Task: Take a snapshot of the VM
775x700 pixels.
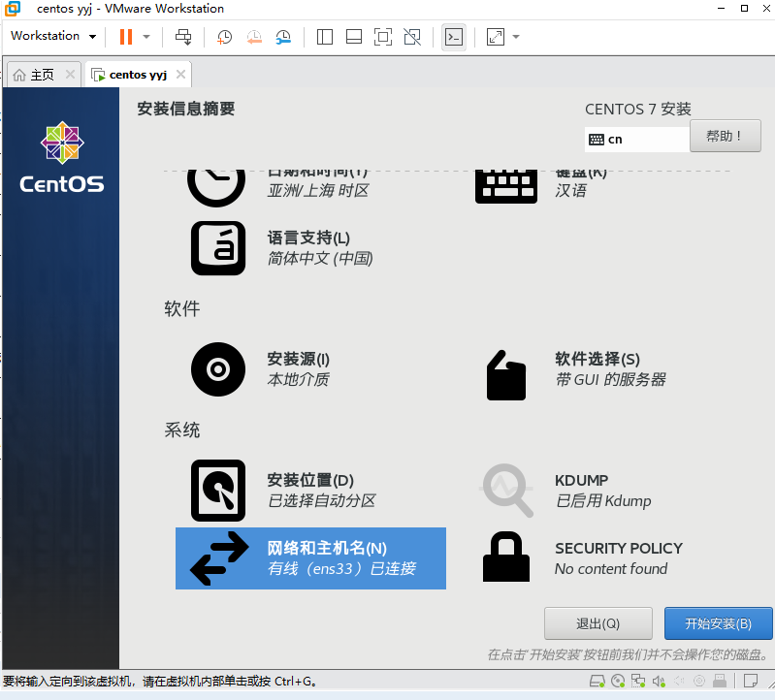Action: 224,37
